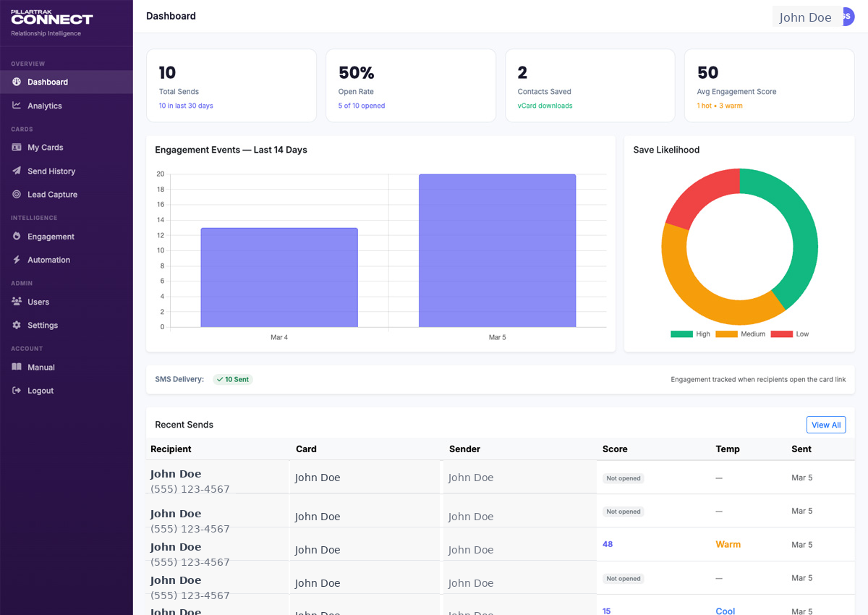Click the score 48 link in Recent Sends
The image size is (868, 615).
[608, 544]
